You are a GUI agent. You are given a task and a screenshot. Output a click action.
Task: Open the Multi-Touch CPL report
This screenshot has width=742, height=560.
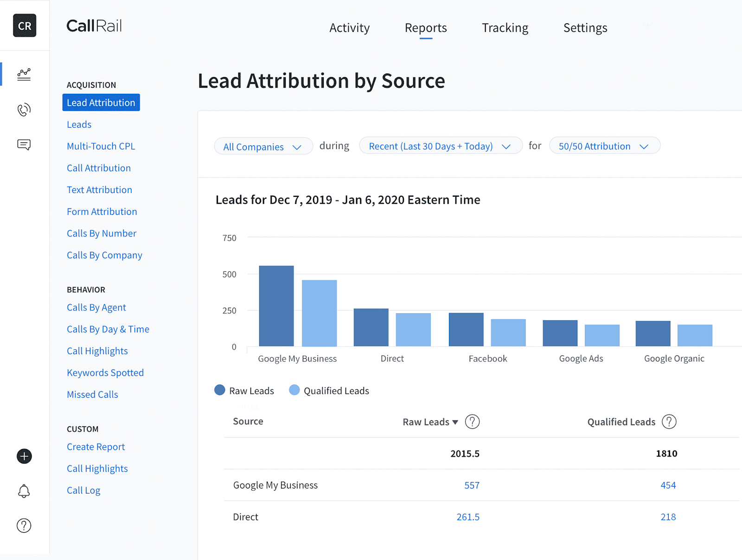click(x=101, y=146)
